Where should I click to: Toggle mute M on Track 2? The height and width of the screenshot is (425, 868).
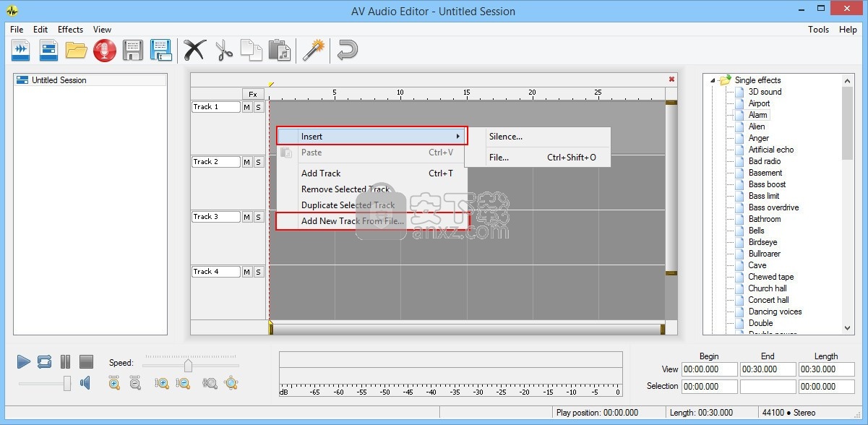(x=246, y=162)
